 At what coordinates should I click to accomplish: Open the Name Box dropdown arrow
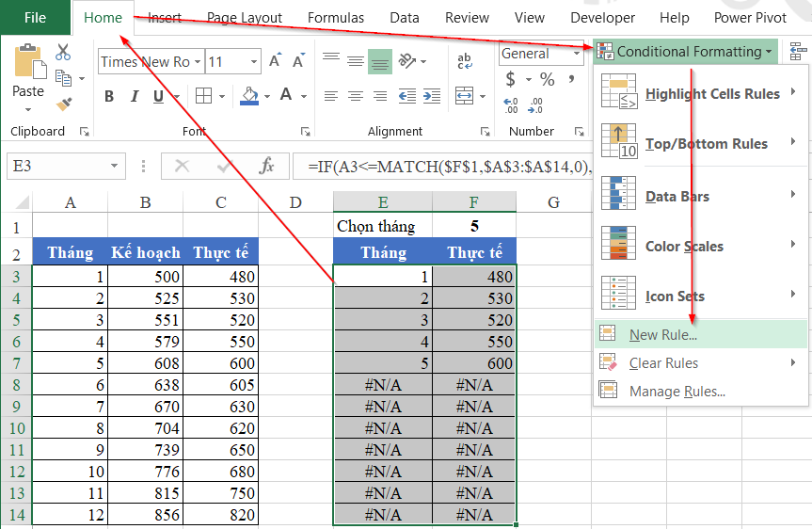pos(114,166)
